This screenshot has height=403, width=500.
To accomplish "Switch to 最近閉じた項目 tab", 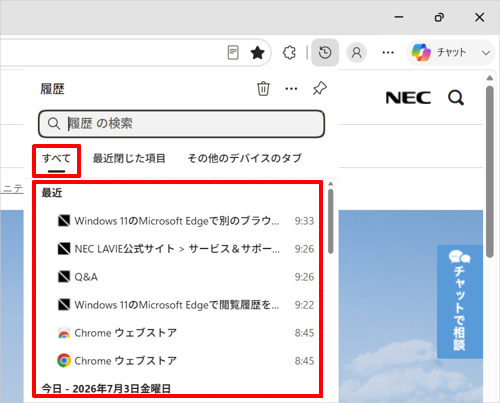I will tap(129, 158).
